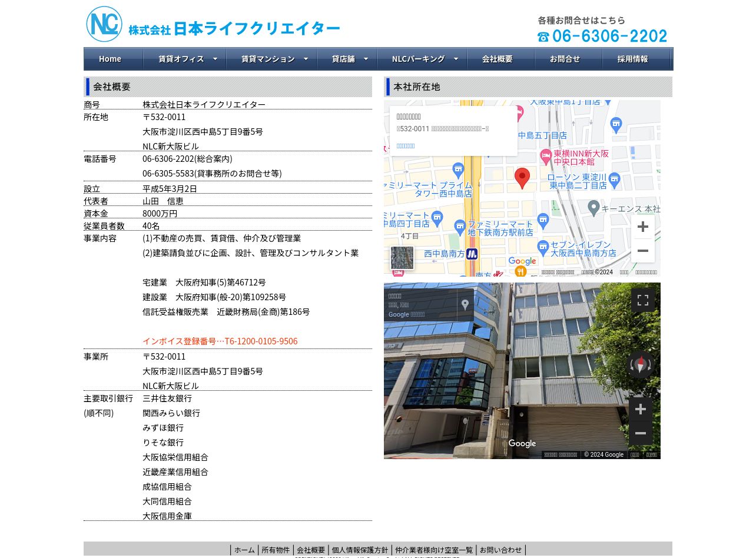The image size is (756, 558).
Task: Click invoice number T6-1200-0105-9506 text
Action: click(220, 341)
